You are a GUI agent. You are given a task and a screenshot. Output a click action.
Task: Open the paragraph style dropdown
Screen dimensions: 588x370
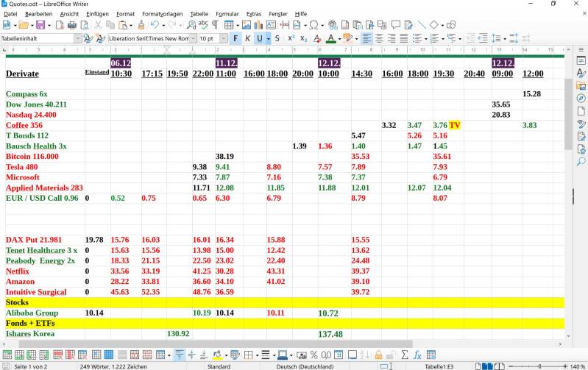tap(77, 38)
